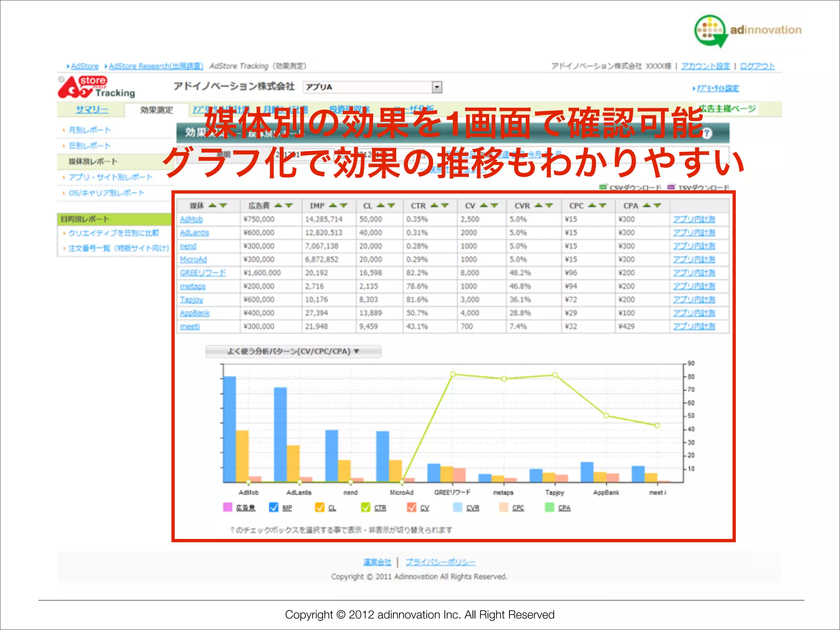Click the help question mark icon
Screen dimensions: 840x630
pos(707,133)
